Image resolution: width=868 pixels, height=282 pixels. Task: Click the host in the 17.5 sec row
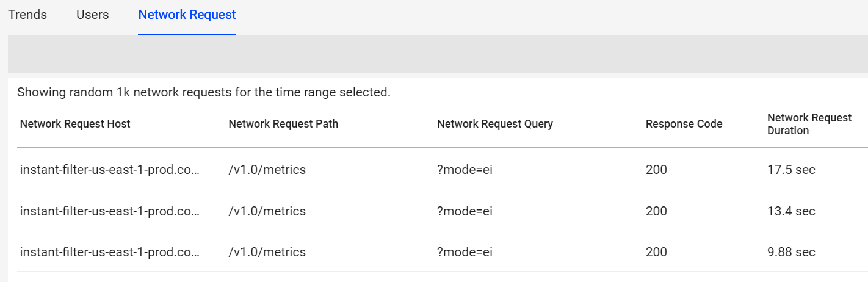coord(110,170)
